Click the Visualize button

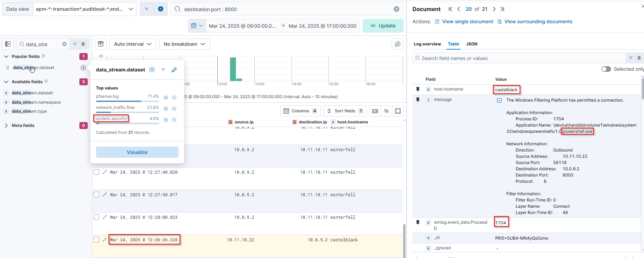137,152
